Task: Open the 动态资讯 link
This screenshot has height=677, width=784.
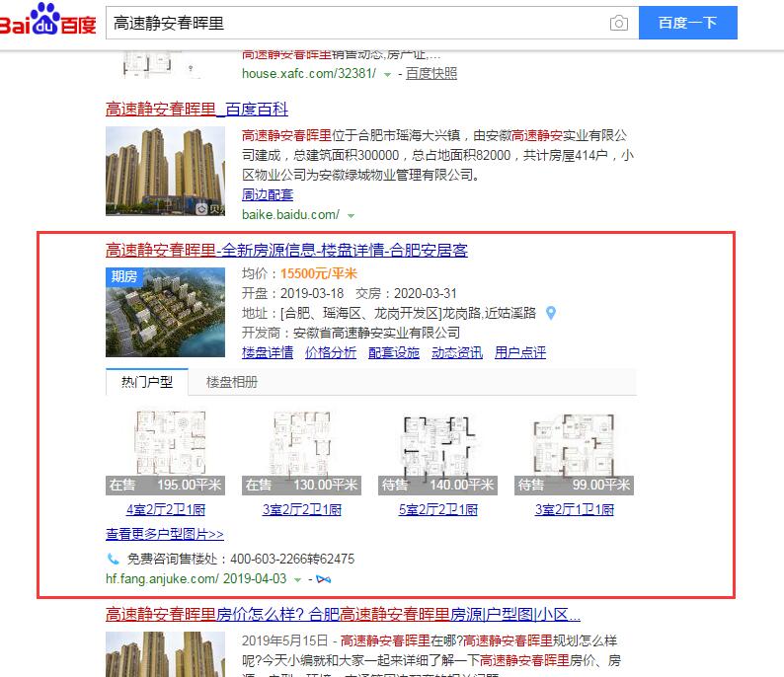Action: [x=457, y=352]
